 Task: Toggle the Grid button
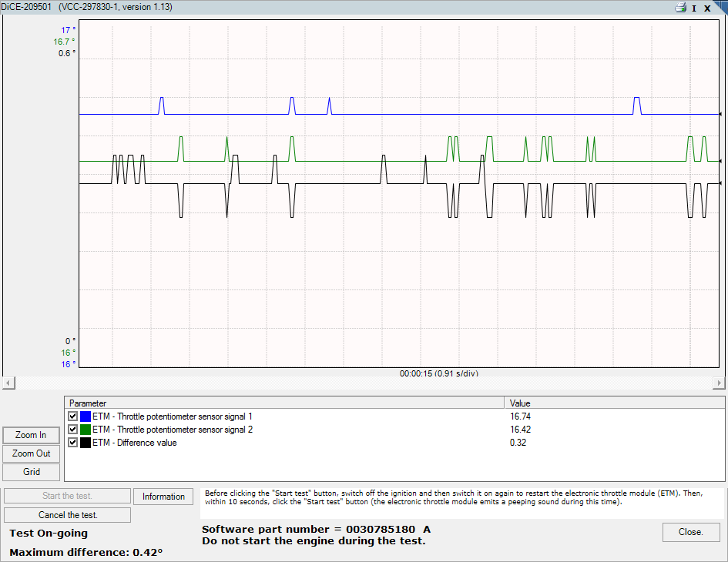(31, 472)
